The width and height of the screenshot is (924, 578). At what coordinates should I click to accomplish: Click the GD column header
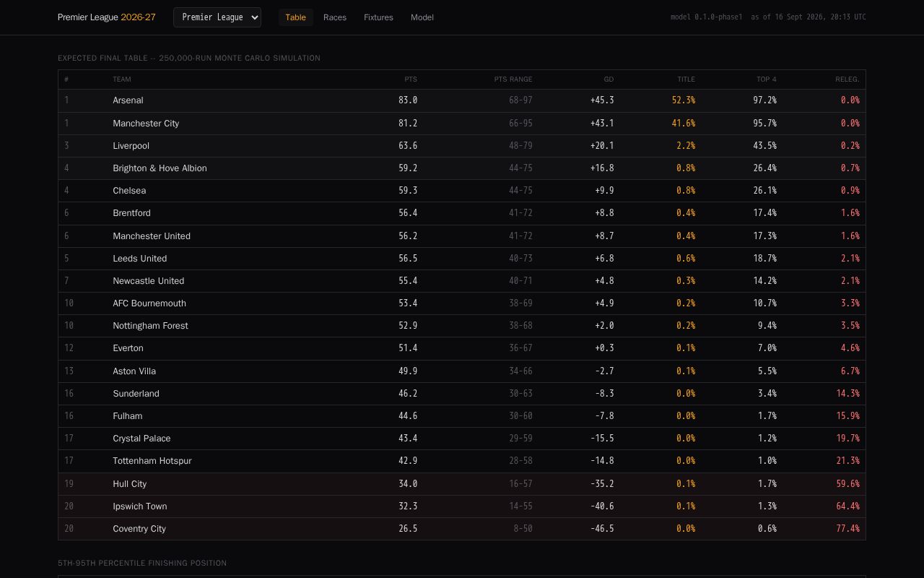(609, 79)
